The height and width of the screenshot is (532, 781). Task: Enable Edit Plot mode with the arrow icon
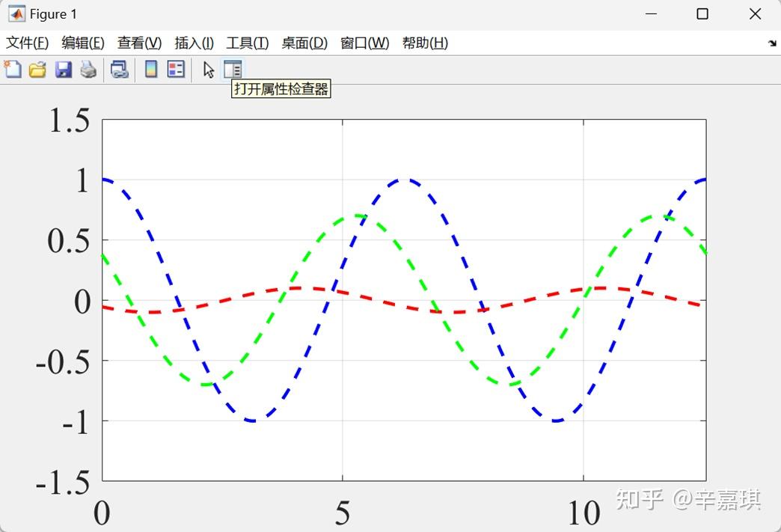(x=207, y=69)
